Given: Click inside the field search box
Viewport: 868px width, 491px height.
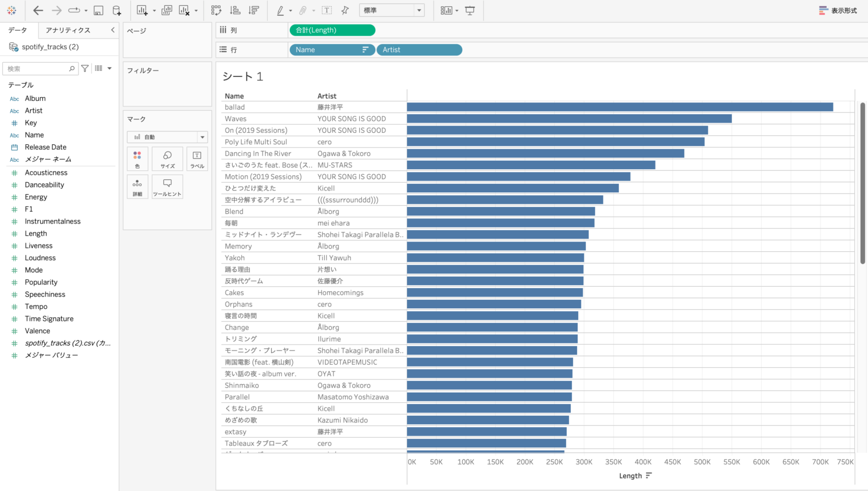Looking at the screenshot, I should [37, 68].
